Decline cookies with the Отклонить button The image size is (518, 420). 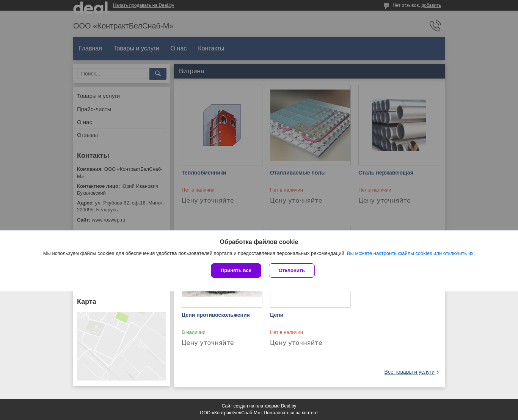click(x=292, y=271)
